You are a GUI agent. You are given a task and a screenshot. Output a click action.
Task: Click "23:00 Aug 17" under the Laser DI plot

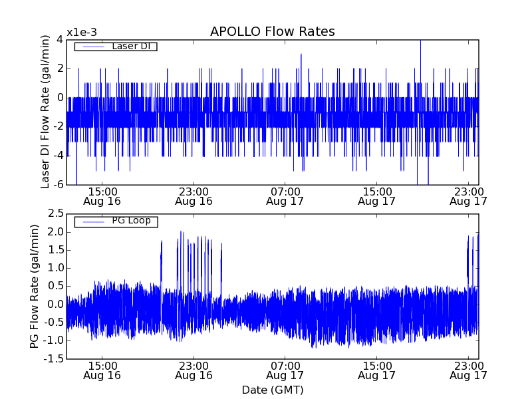click(x=468, y=196)
